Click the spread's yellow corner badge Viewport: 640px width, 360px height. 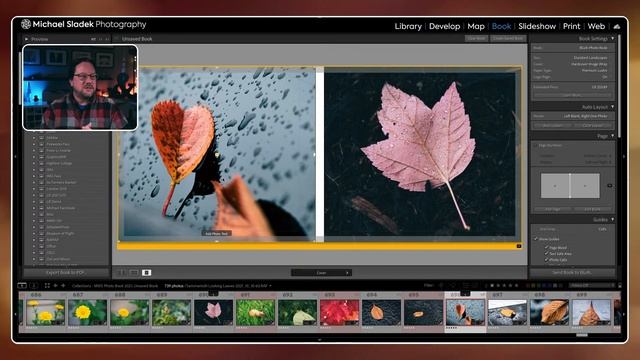[x=519, y=246]
